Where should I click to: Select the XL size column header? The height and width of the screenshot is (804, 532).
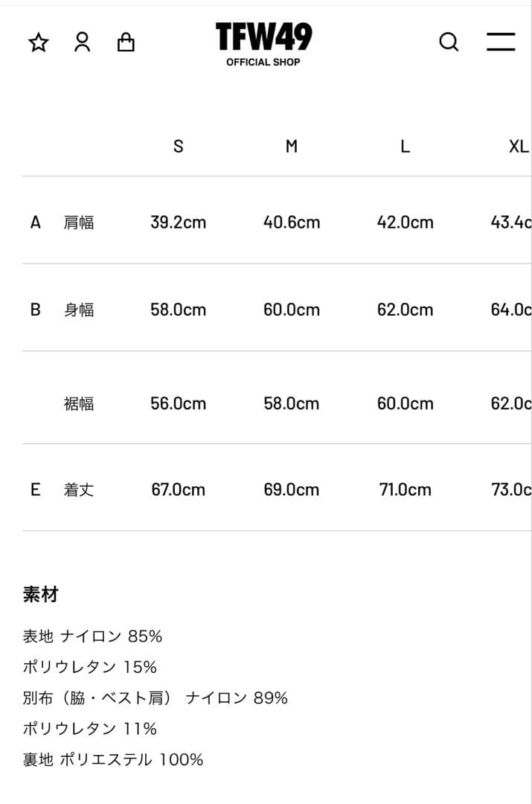(x=519, y=147)
